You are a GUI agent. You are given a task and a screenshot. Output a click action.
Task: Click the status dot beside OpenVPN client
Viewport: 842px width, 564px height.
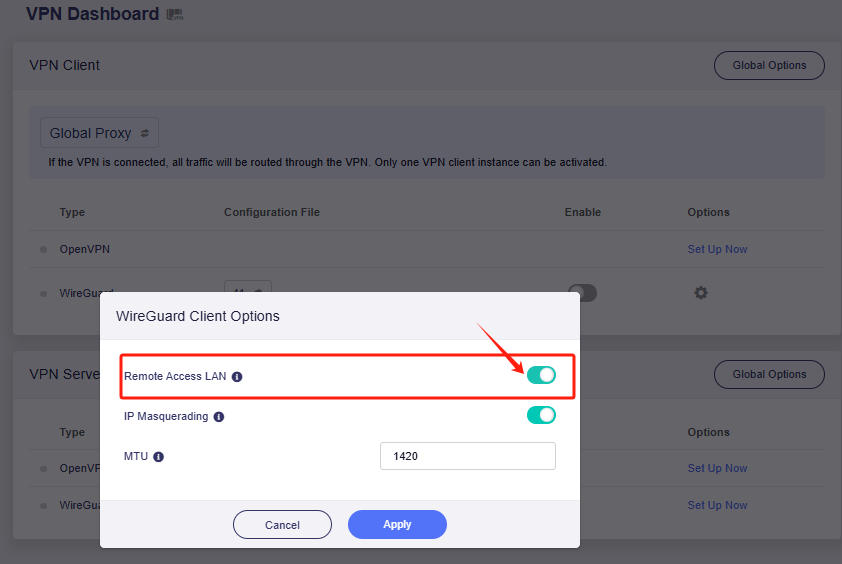pos(43,249)
